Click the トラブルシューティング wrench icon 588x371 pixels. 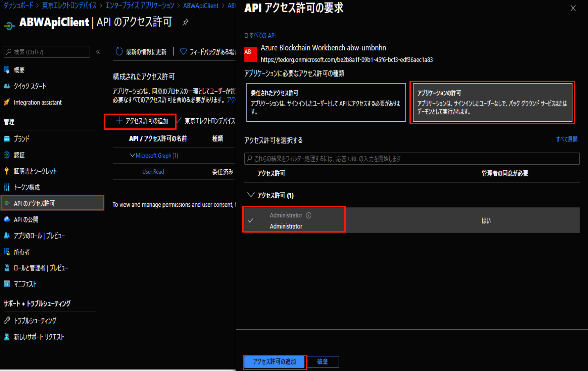[7, 321]
